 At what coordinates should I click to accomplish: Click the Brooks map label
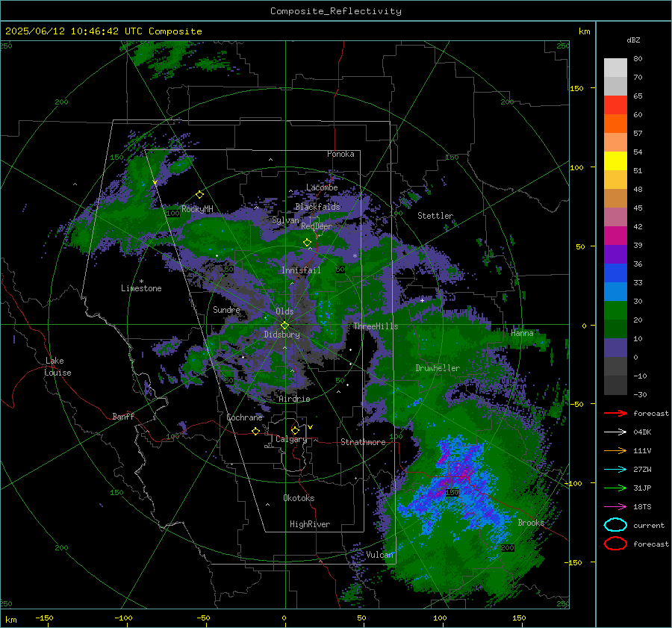(531, 523)
